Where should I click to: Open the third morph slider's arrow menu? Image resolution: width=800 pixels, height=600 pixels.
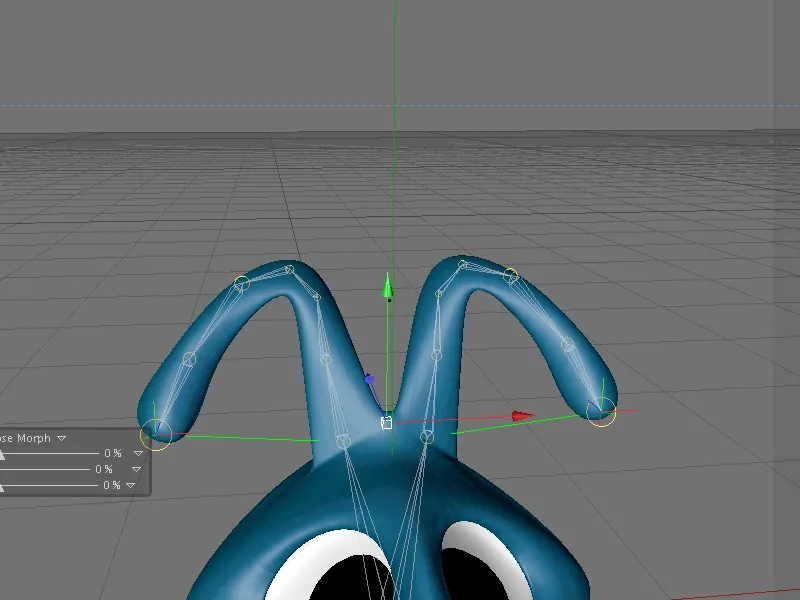tap(131, 485)
